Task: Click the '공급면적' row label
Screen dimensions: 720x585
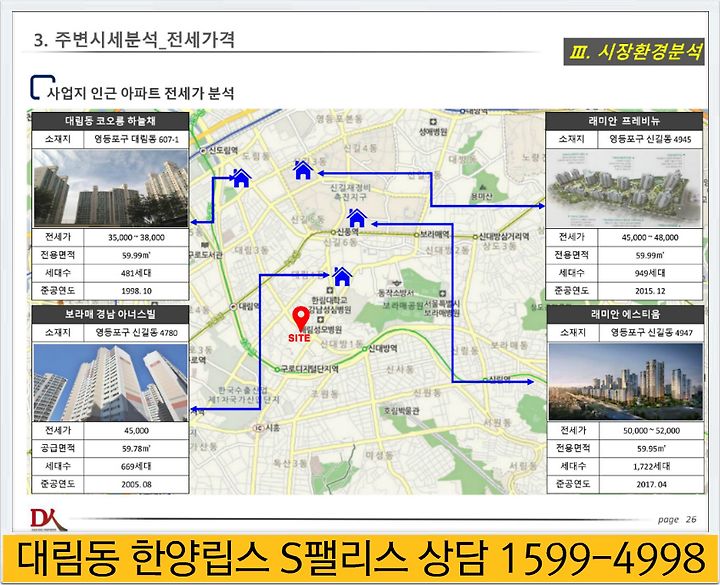Action: point(57,448)
